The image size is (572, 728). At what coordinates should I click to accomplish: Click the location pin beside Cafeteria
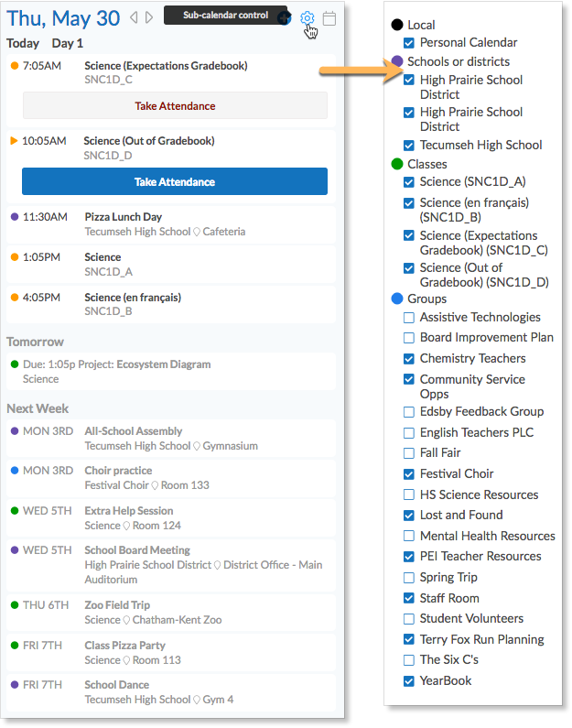197,232
